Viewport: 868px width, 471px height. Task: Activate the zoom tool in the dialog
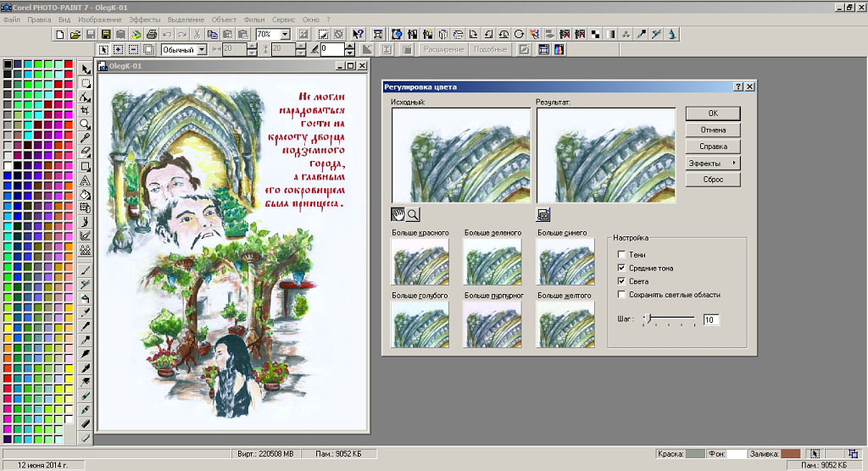tap(413, 214)
